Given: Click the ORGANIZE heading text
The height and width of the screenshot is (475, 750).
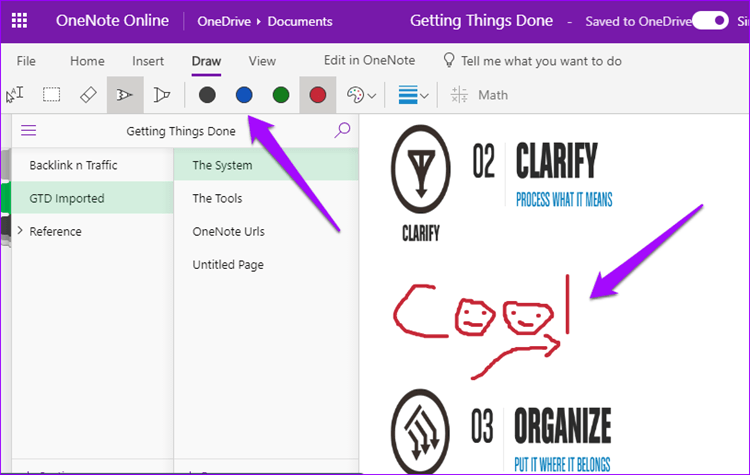Looking at the screenshot, I should pos(562,425).
